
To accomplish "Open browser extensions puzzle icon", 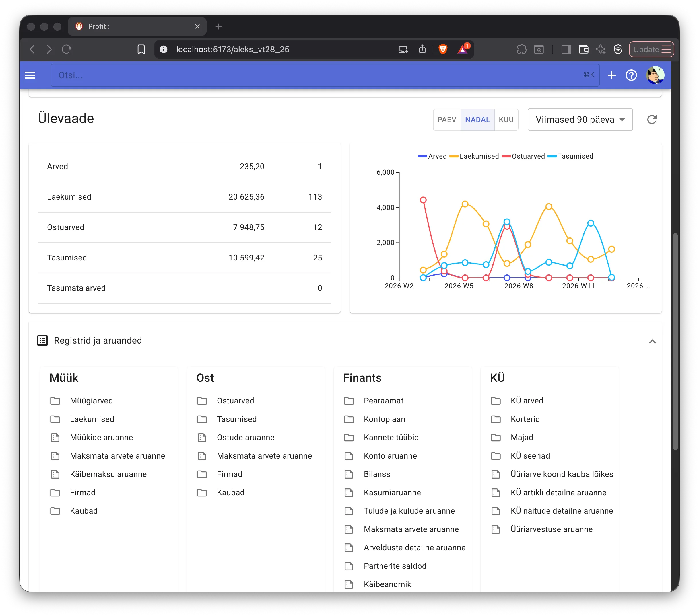I will tap(521, 50).
